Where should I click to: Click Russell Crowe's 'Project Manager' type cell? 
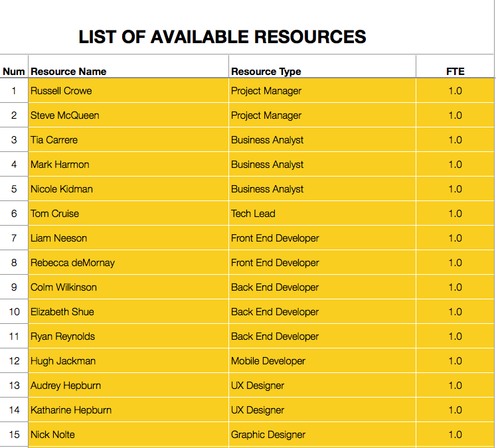[x=322, y=91]
